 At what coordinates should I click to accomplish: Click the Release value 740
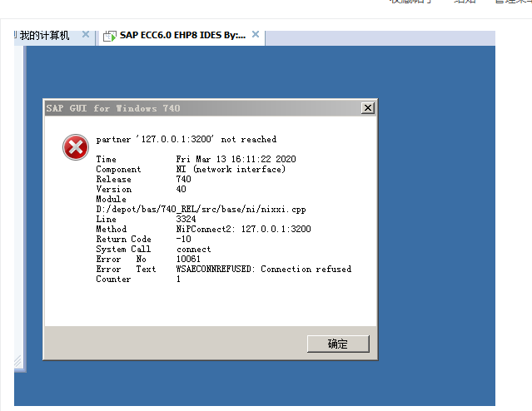[183, 179]
